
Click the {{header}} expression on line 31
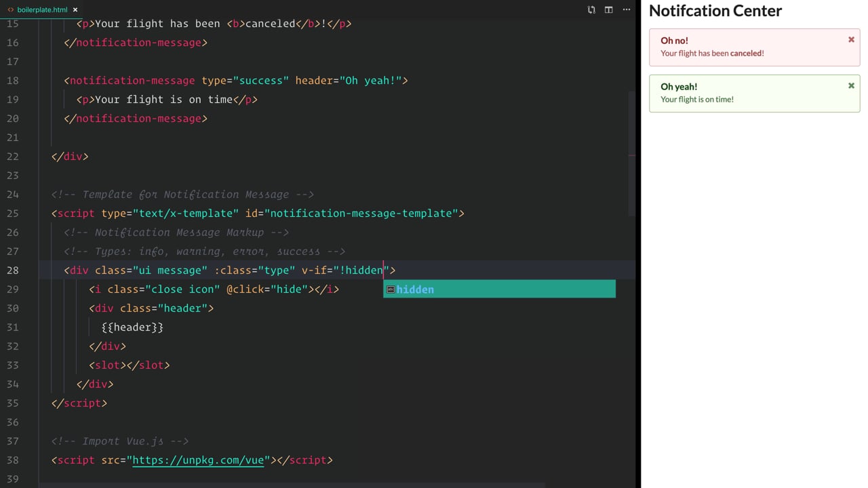(132, 327)
